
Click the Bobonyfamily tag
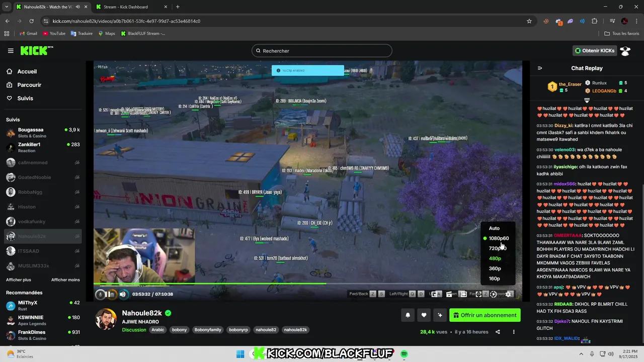(x=208, y=330)
